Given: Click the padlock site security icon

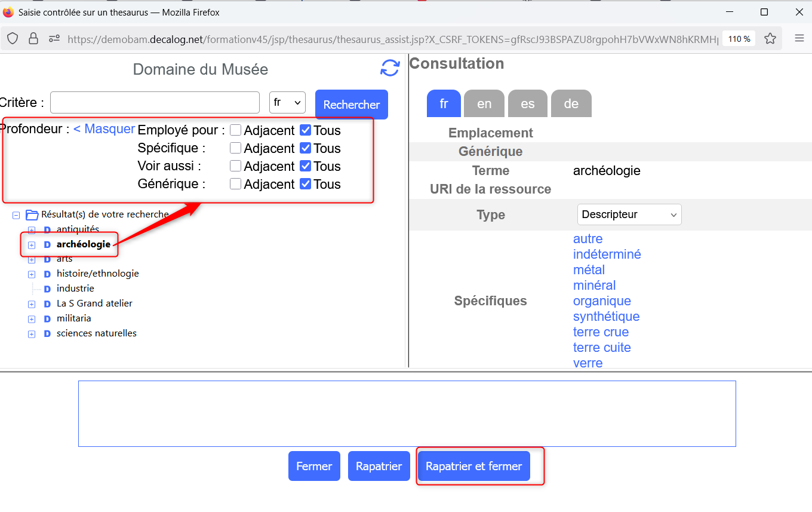Looking at the screenshot, I should tap(33, 39).
